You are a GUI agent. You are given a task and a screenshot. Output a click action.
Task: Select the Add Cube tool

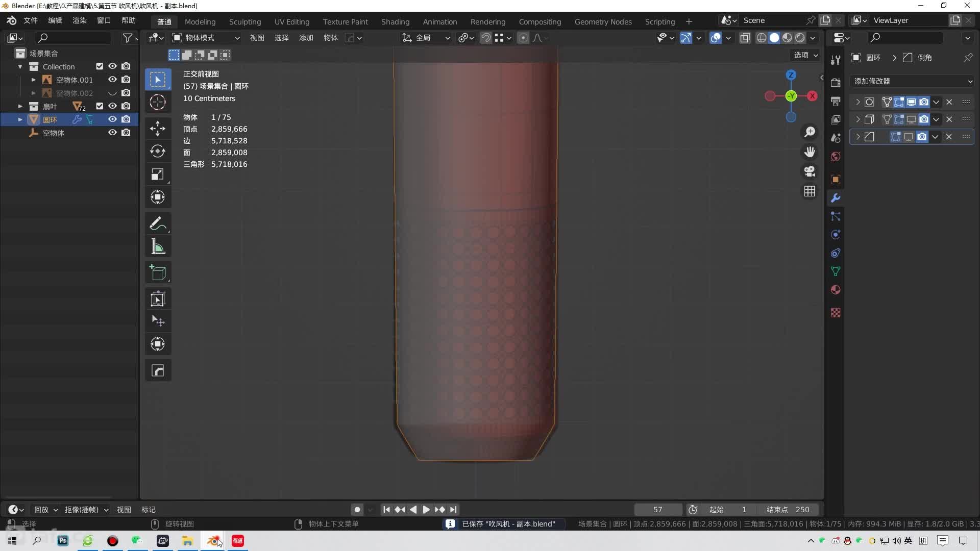(158, 272)
